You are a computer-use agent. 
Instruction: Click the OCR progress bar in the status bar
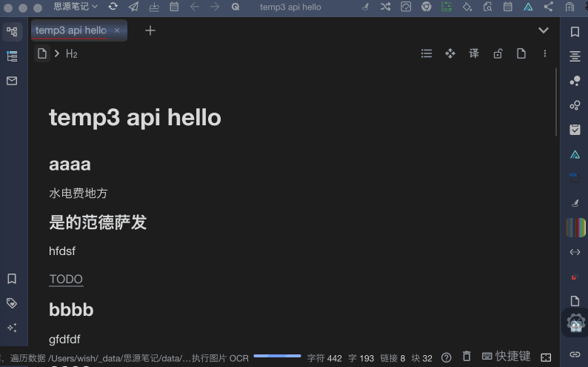click(x=277, y=356)
